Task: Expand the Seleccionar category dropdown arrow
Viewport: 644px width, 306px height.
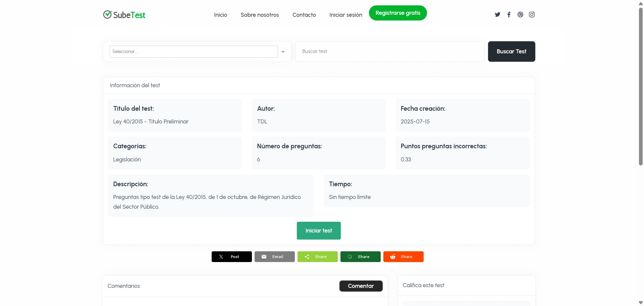Action: (283, 52)
